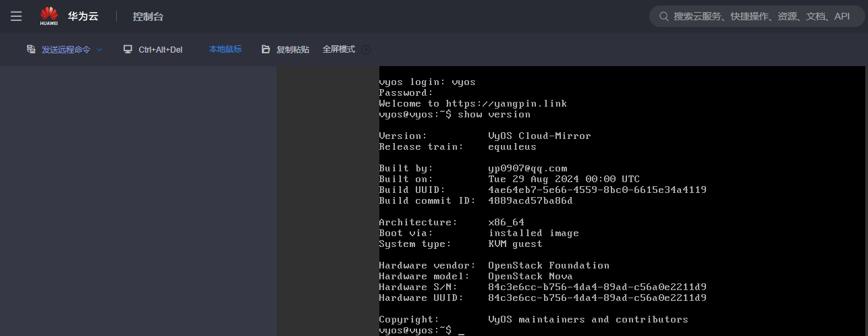
Task: Click the Hardware S/N value
Action: (597, 287)
